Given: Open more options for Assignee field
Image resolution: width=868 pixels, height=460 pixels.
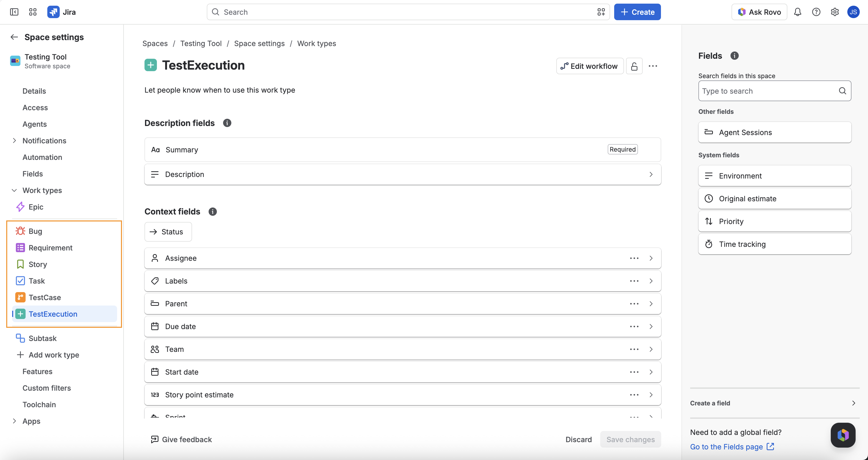Looking at the screenshot, I should [634, 258].
